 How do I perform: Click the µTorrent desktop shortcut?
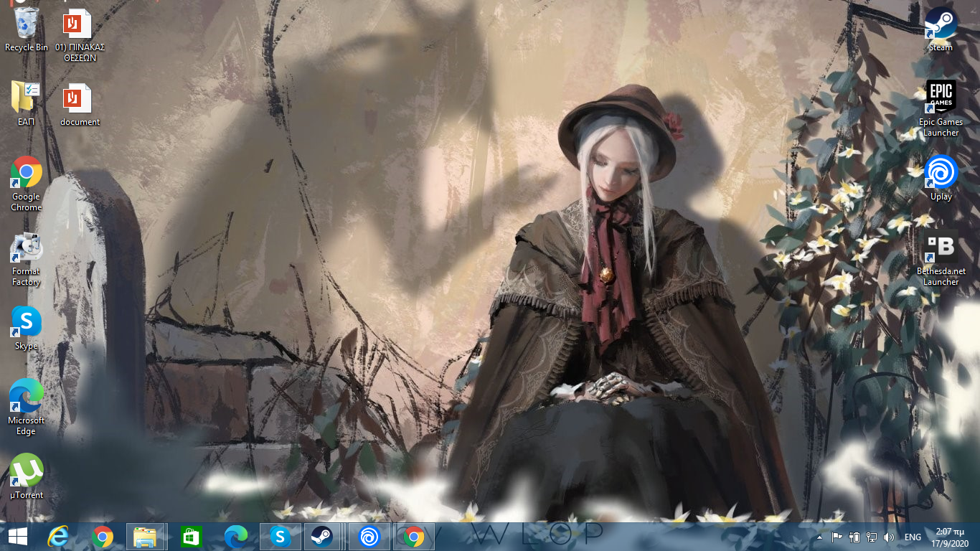[27, 472]
